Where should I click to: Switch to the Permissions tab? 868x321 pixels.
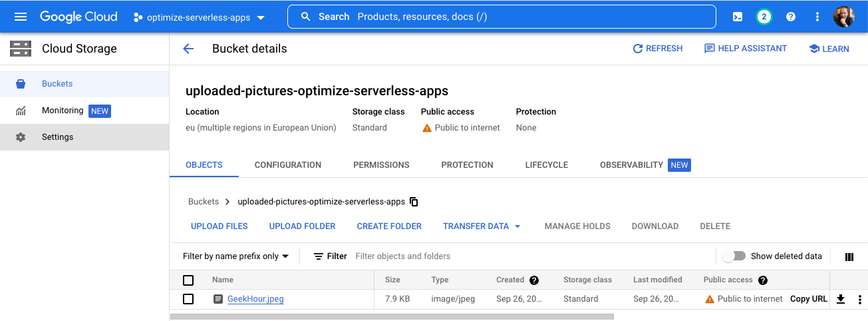click(381, 165)
